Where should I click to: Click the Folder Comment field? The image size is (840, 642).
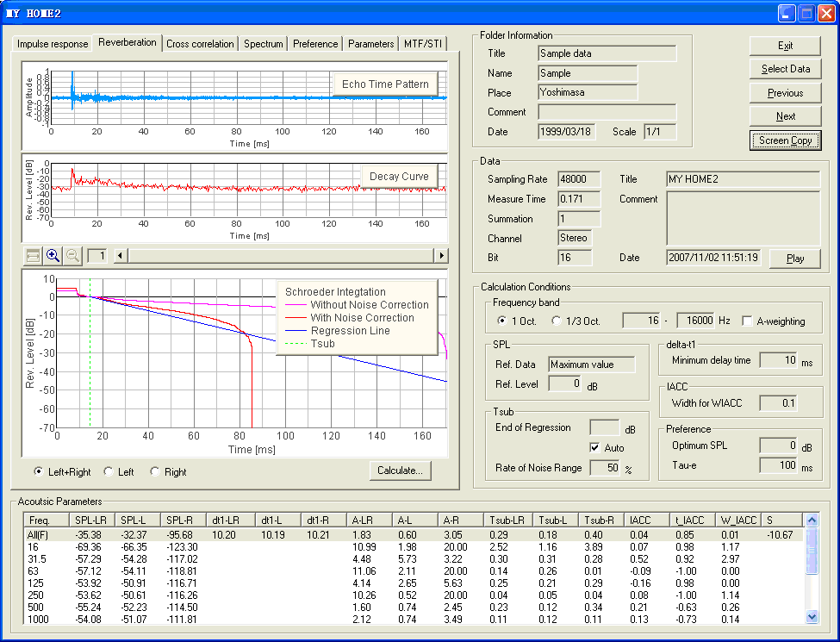(x=607, y=112)
